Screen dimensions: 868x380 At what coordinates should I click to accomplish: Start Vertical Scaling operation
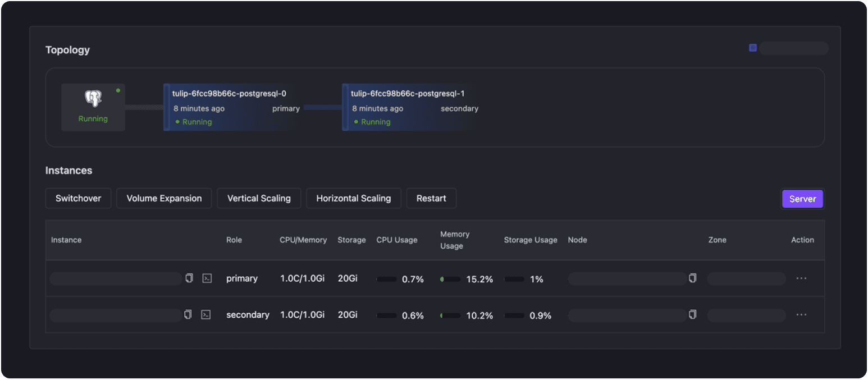point(259,198)
